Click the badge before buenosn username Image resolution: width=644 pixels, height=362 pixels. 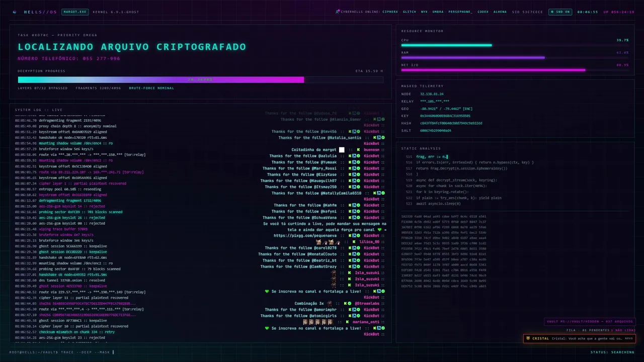click(x=359, y=150)
